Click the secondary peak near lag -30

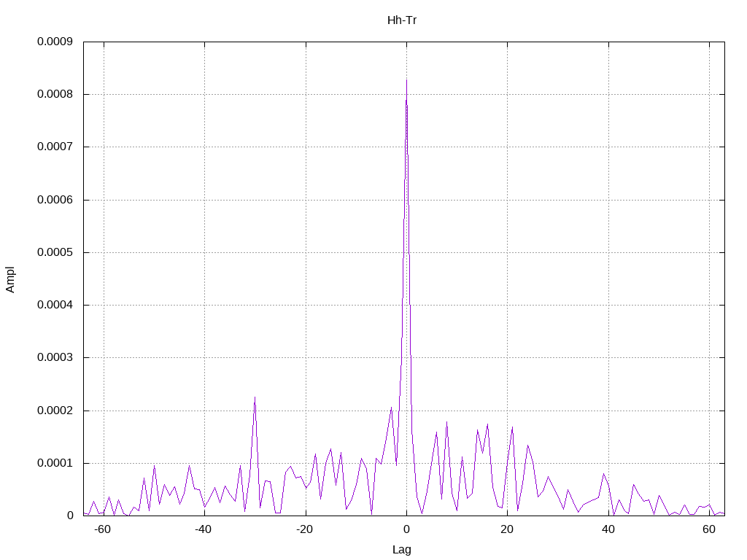click(x=255, y=397)
